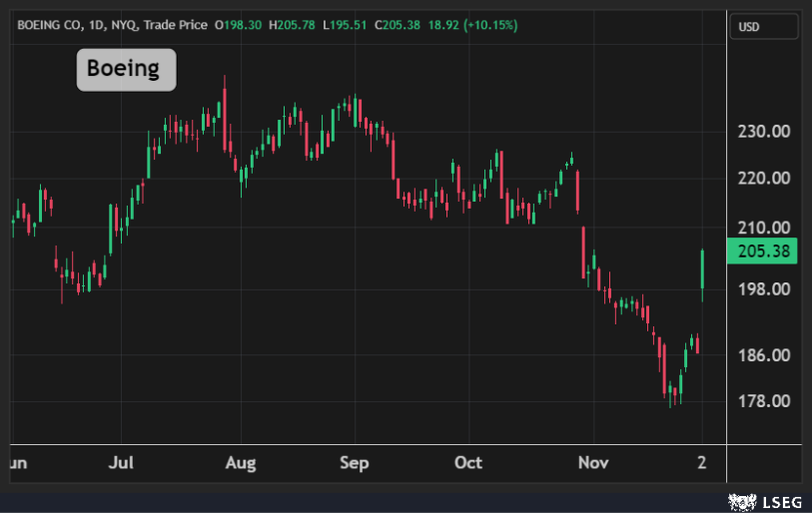Click the 198.00 price axis label
This screenshot has height=513, width=812.
[x=764, y=289]
